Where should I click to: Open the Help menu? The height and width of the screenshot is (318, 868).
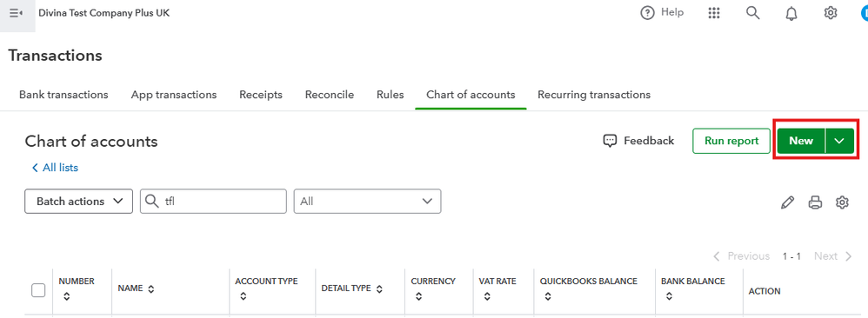point(662,13)
